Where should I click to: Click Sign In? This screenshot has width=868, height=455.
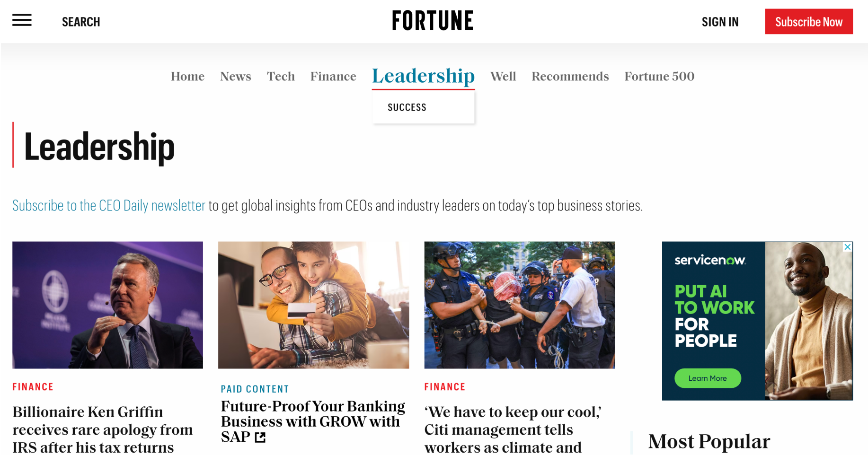[720, 22]
